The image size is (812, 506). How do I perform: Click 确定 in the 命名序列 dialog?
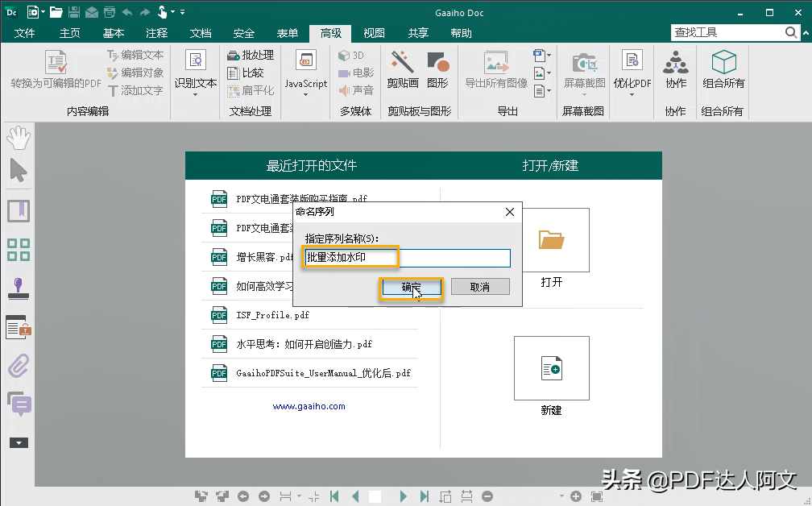click(412, 287)
